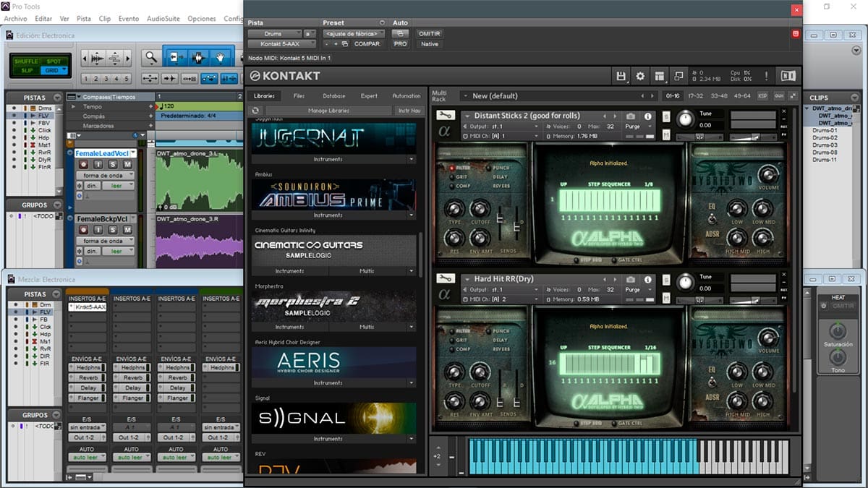Click the Native Instruments logo button
This screenshot has height=488, width=868.
pyautogui.click(x=788, y=76)
